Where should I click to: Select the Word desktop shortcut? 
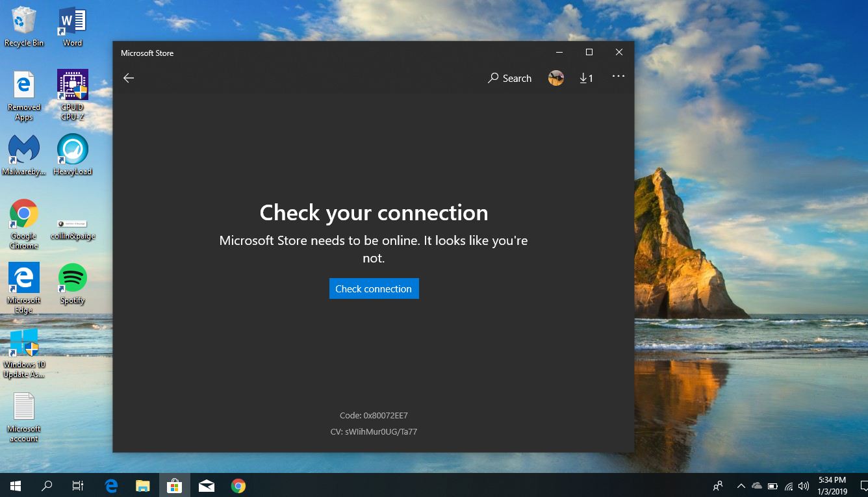72,27
